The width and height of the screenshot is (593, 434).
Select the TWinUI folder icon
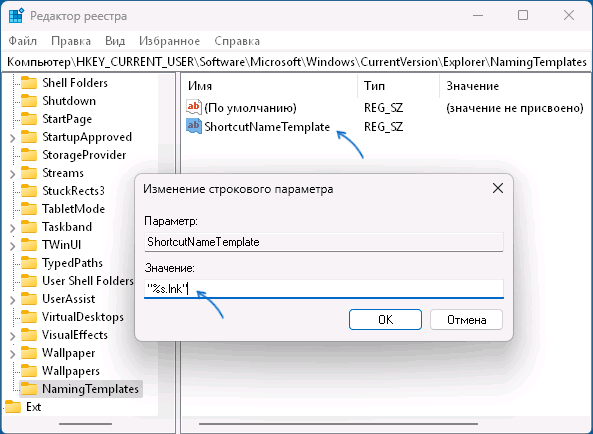tap(29, 245)
